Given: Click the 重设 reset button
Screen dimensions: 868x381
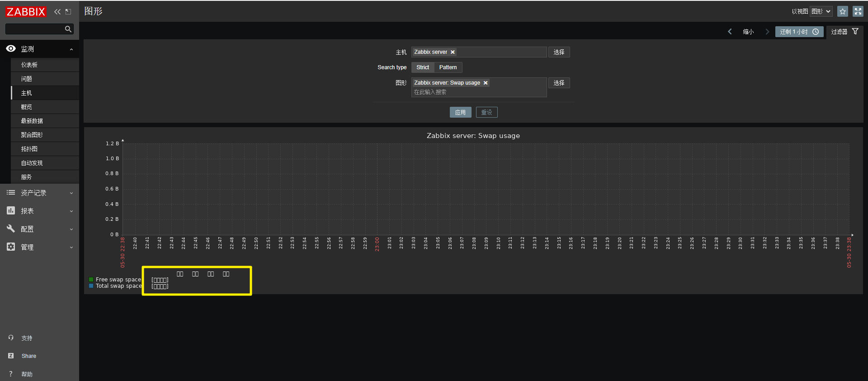Looking at the screenshot, I should coord(486,112).
